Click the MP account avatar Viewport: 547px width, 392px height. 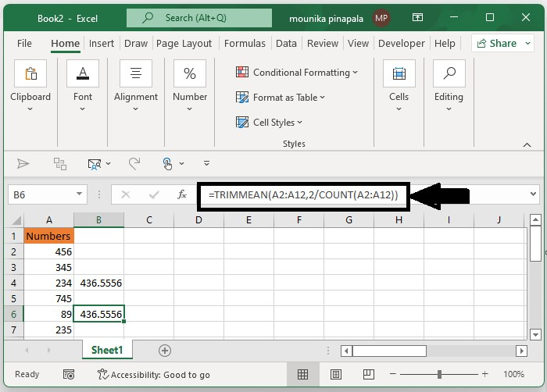381,18
